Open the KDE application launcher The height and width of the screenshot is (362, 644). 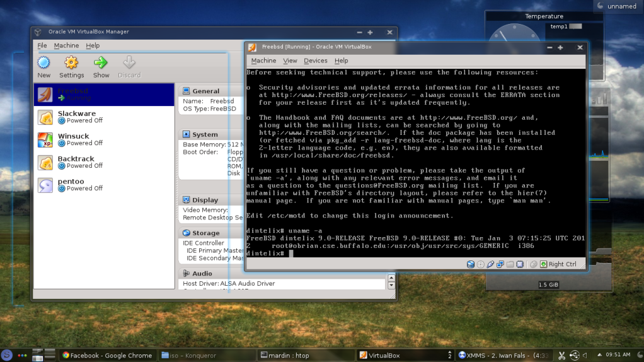coord(6,355)
